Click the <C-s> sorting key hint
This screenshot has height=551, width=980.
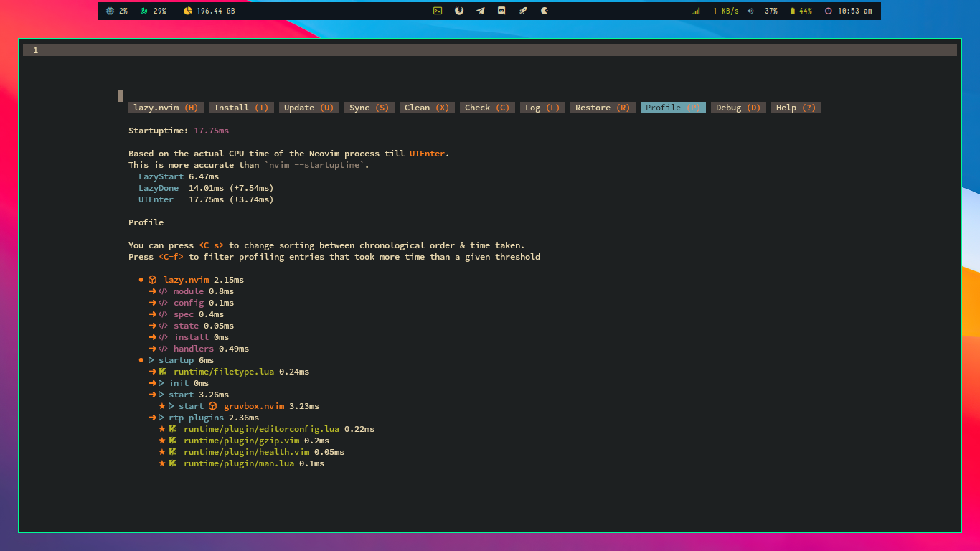211,245
